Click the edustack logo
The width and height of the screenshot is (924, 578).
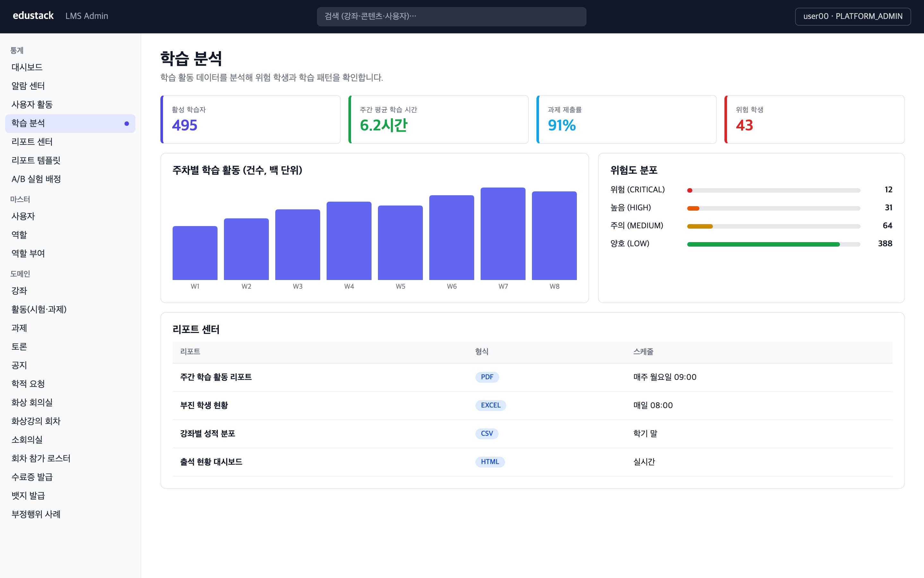[33, 16]
